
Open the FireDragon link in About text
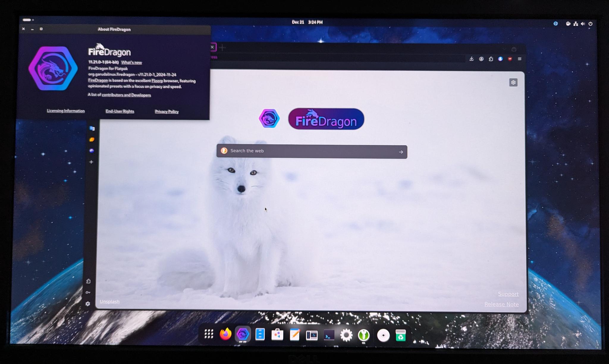98,81
